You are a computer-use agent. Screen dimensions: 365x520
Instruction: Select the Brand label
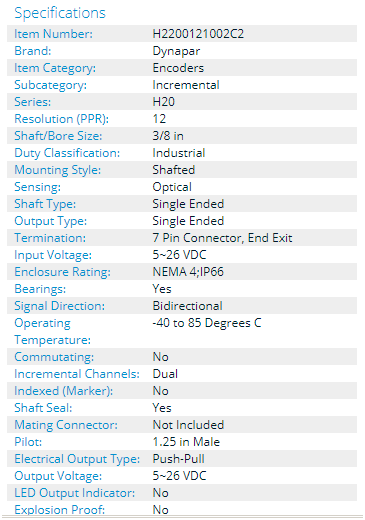[x=33, y=51]
